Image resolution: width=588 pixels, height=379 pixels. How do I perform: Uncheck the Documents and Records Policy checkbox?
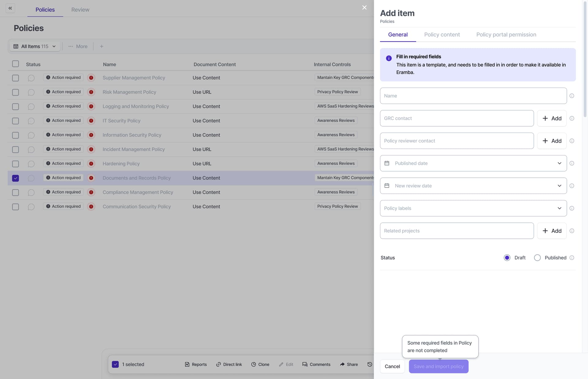15,178
